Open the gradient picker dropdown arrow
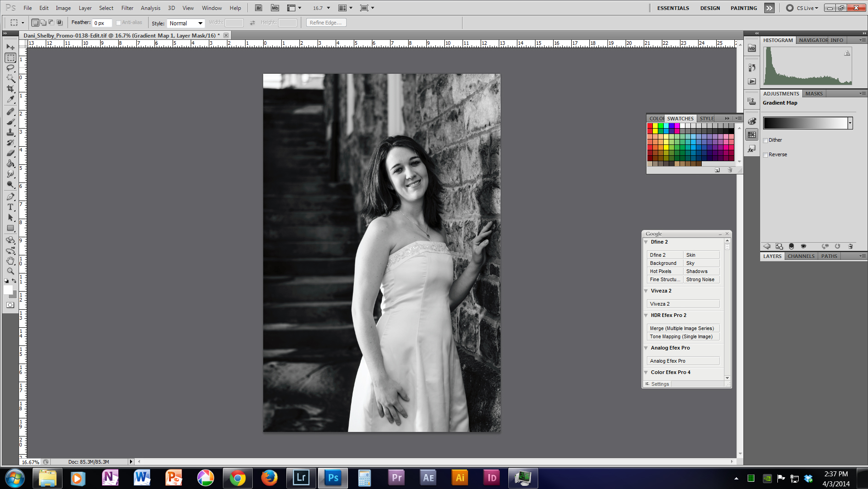The image size is (868, 489). [x=850, y=123]
